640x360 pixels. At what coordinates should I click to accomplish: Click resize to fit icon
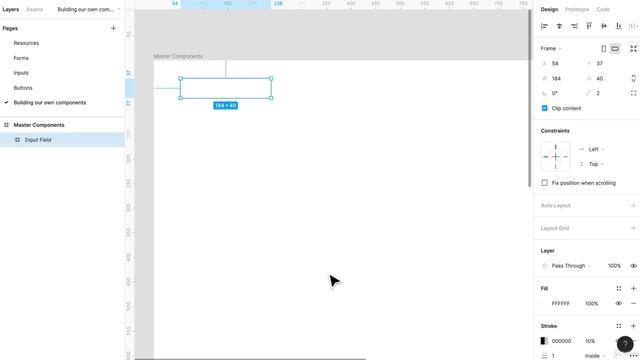(633, 49)
